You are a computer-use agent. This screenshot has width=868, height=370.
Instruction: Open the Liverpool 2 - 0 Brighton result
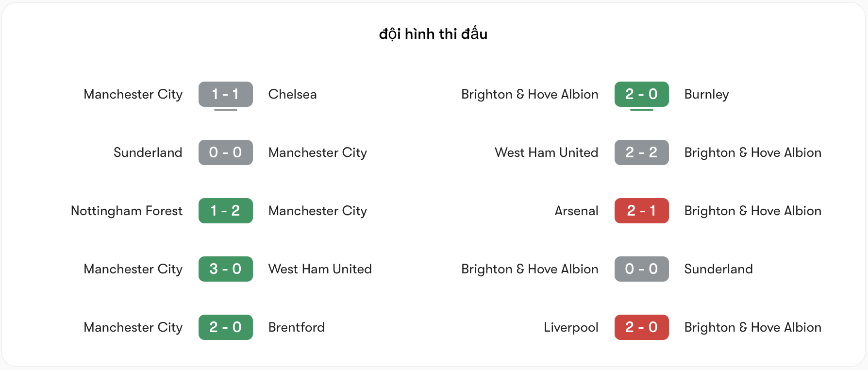[x=641, y=327]
